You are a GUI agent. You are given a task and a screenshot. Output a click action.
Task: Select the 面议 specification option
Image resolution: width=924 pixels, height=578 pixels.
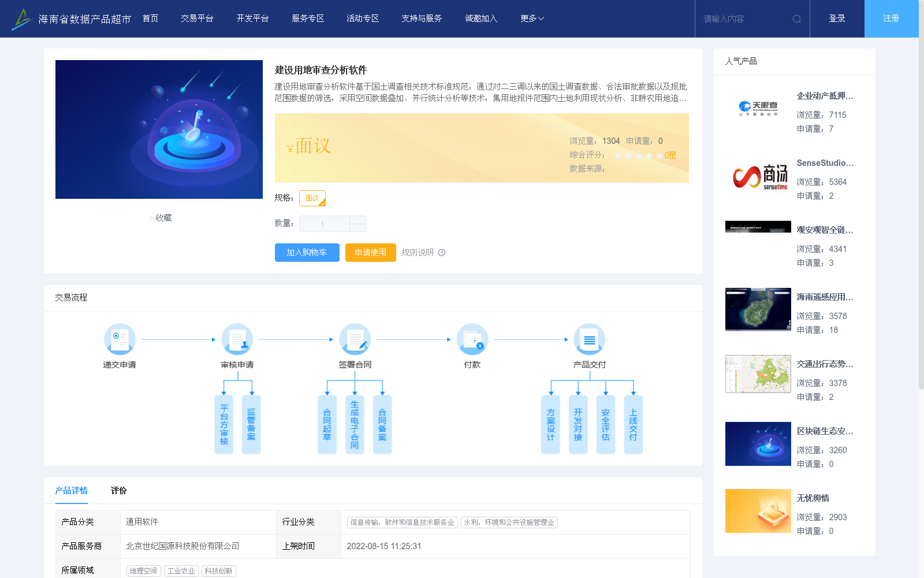[x=312, y=198]
